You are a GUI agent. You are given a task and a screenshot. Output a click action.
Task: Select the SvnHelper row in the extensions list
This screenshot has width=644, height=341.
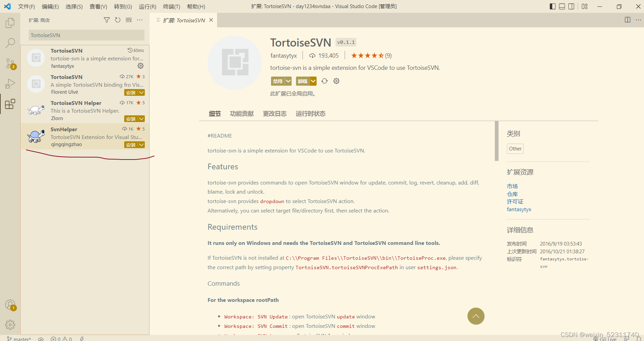click(x=85, y=137)
